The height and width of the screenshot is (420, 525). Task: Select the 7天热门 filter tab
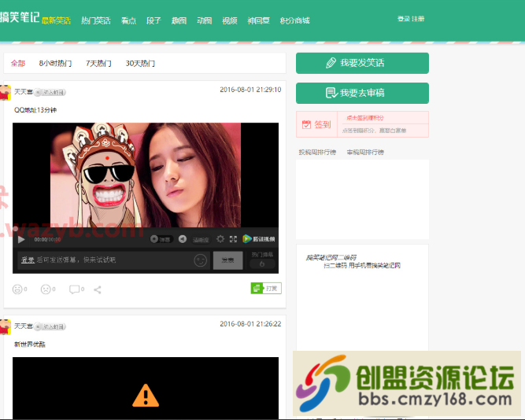point(98,63)
